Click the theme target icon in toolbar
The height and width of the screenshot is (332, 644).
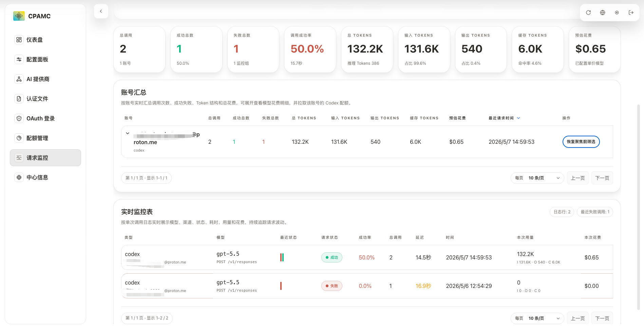(x=617, y=13)
